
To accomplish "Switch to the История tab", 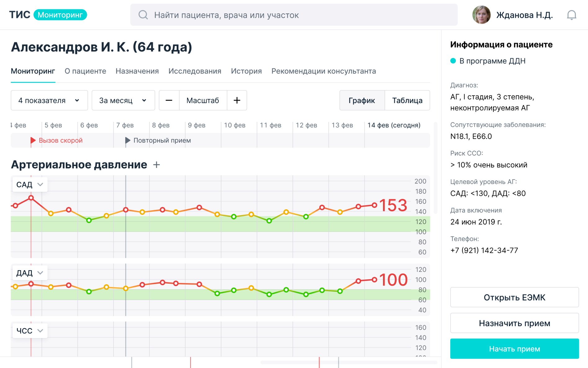I will tap(246, 71).
